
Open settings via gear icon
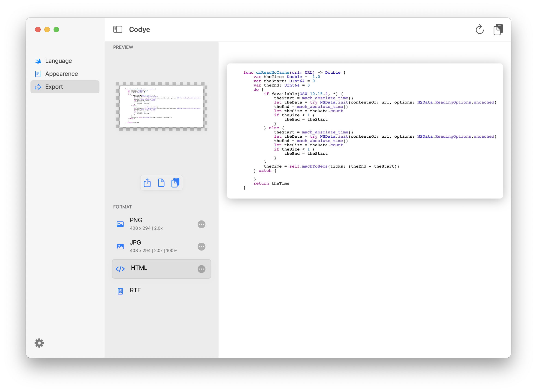pos(39,343)
